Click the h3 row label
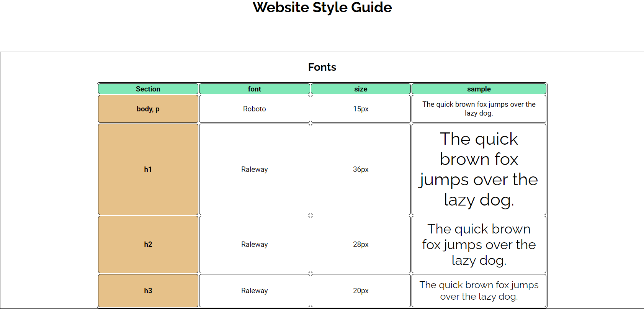The image size is (644, 310). coord(148,291)
